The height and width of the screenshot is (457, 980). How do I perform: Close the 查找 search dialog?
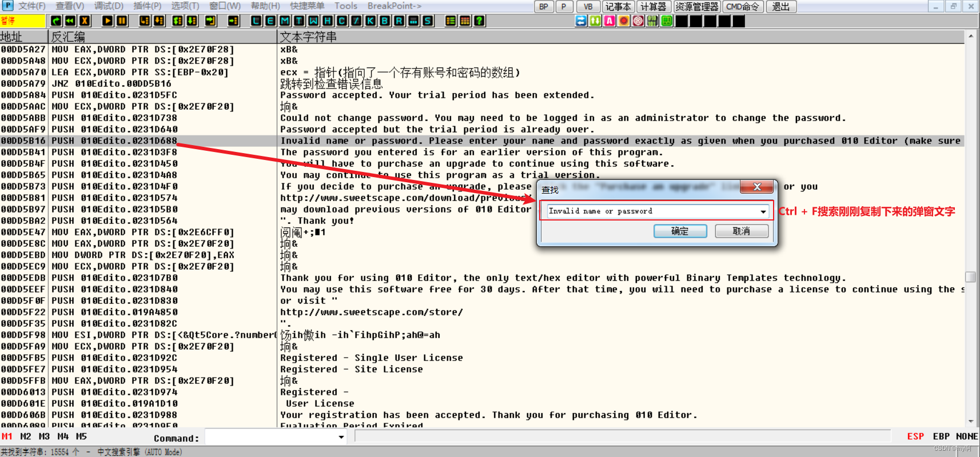(x=756, y=187)
